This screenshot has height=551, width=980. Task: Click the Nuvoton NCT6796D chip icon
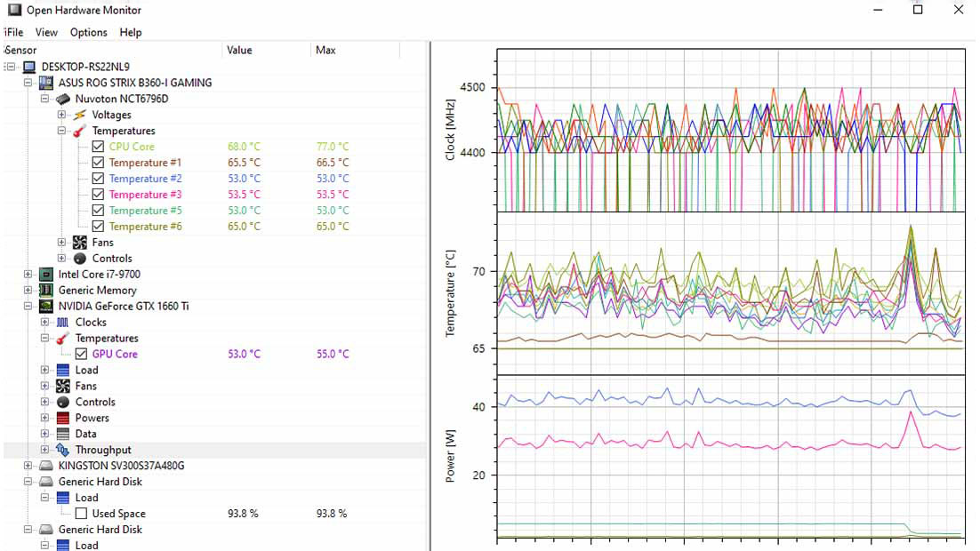point(63,99)
